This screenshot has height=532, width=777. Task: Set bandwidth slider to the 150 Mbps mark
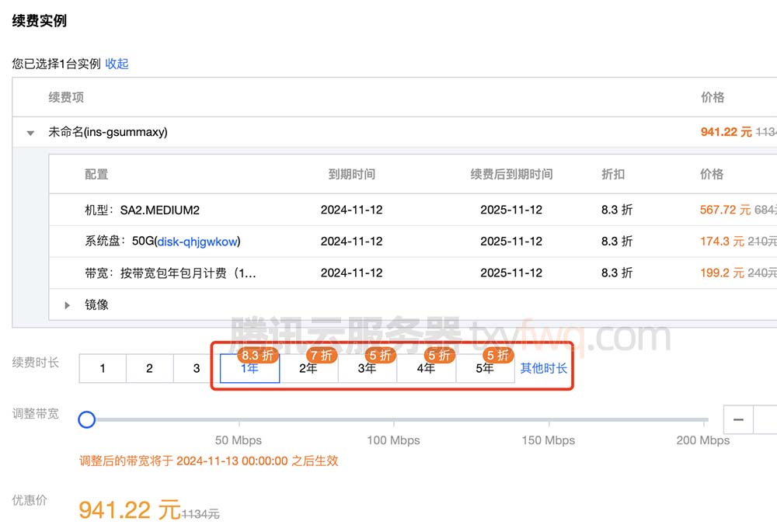click(x=549, y=420)
